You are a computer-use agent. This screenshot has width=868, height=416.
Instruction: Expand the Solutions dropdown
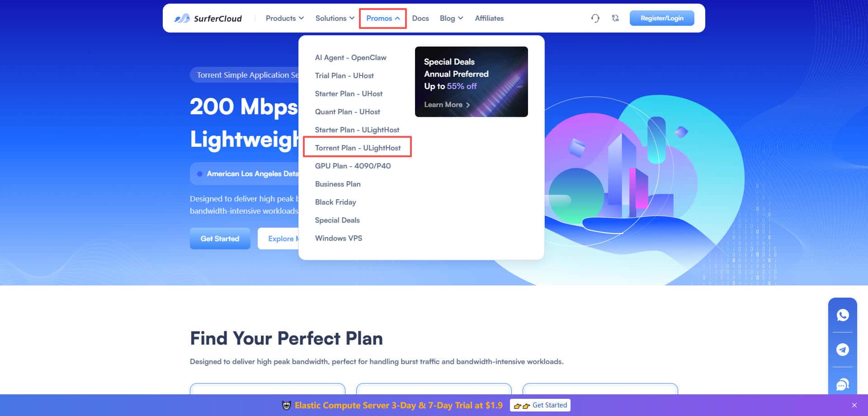(334, 18)
